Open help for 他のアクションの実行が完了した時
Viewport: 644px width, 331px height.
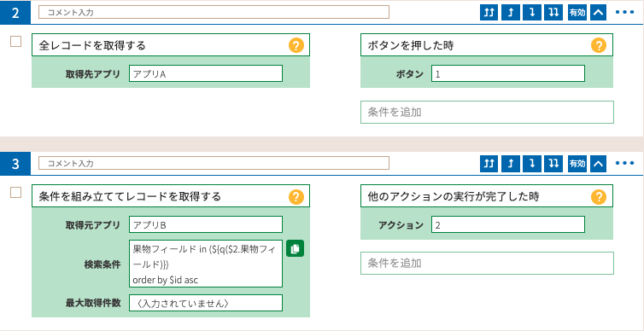[x=599, y=197]
